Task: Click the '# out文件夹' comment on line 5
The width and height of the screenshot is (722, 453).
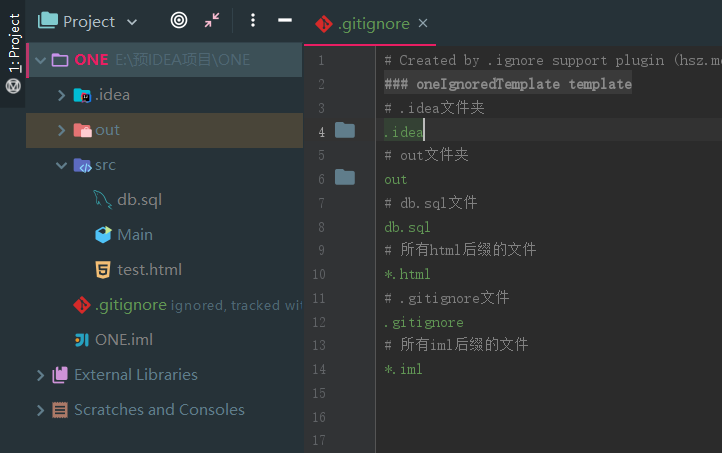Action: [x=426, y=155]
